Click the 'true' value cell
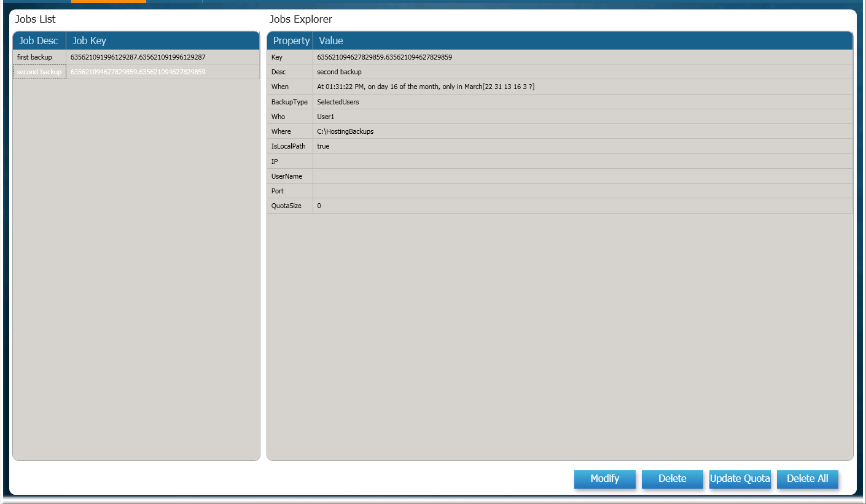 click(x=583, y=146)
